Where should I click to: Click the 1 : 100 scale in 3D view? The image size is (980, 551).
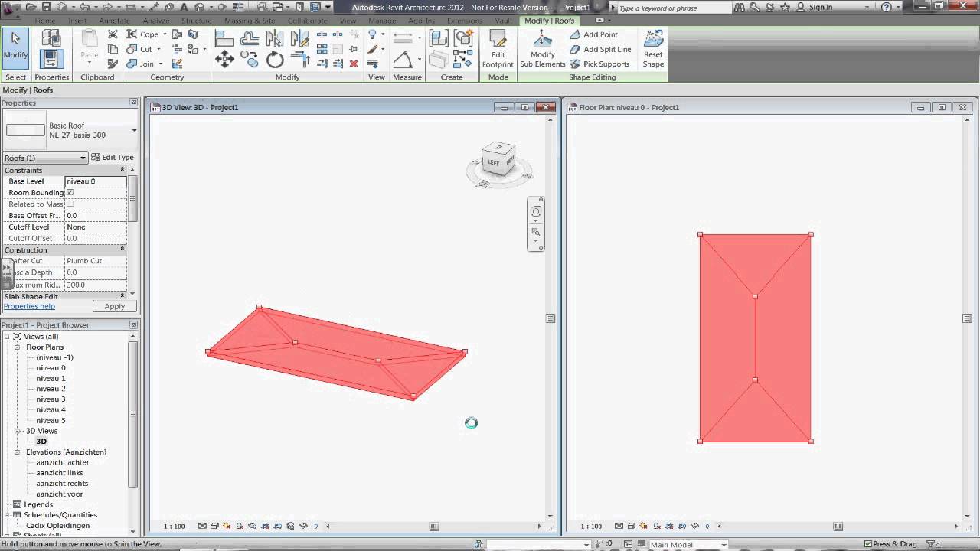[x=175, y=527]
